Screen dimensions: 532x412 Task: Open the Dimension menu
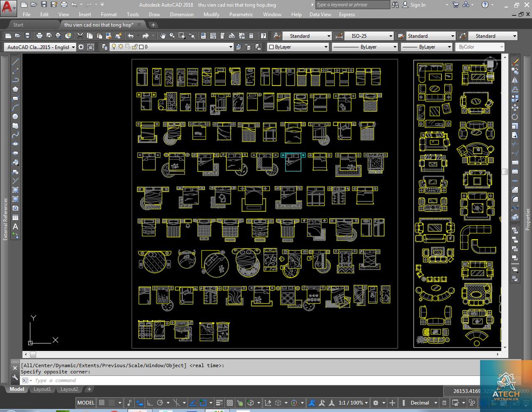click(182, 14)
